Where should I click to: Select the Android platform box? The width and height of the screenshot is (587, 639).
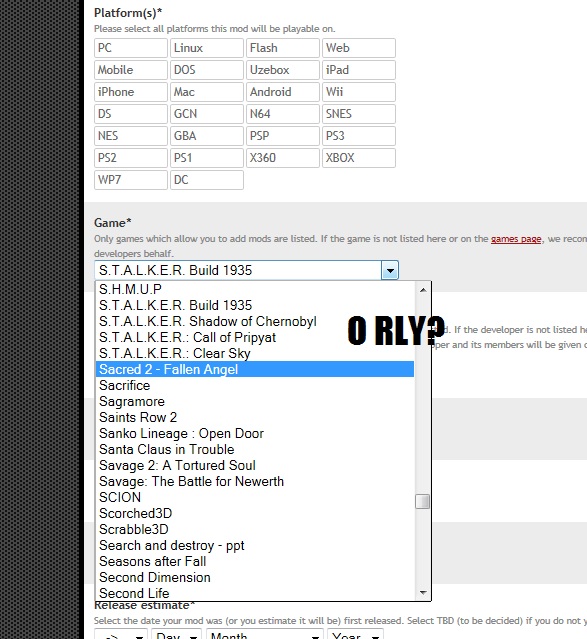(283, 92)
